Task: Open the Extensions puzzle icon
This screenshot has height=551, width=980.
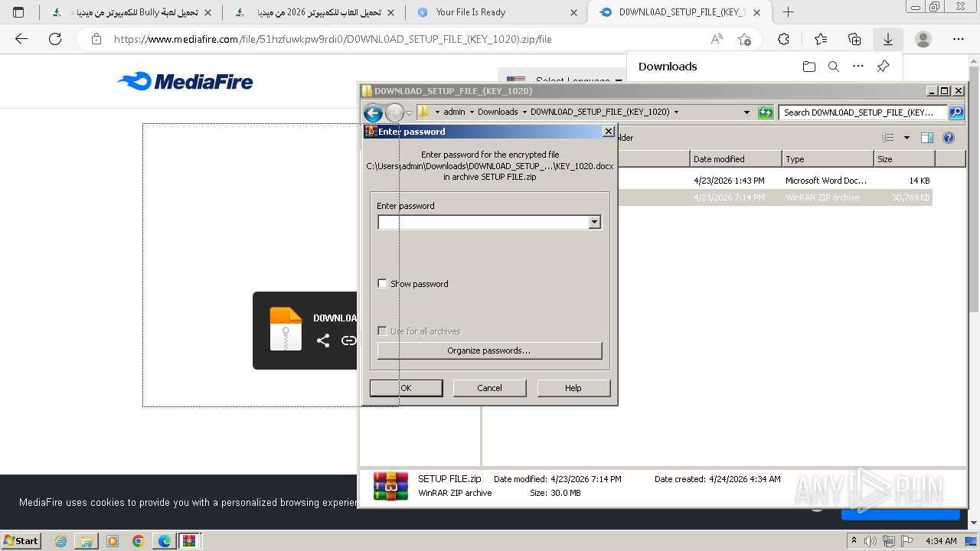Action: (x=783, y=39)
